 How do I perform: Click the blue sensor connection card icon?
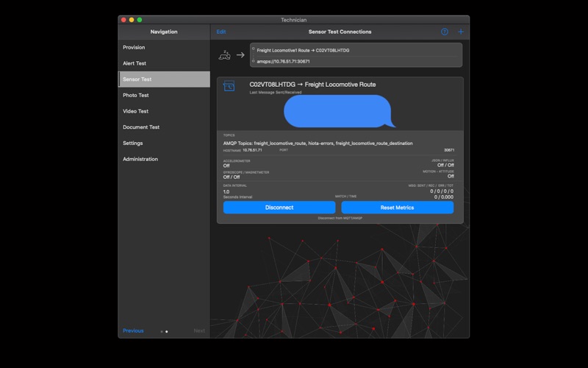pos(229,86)
